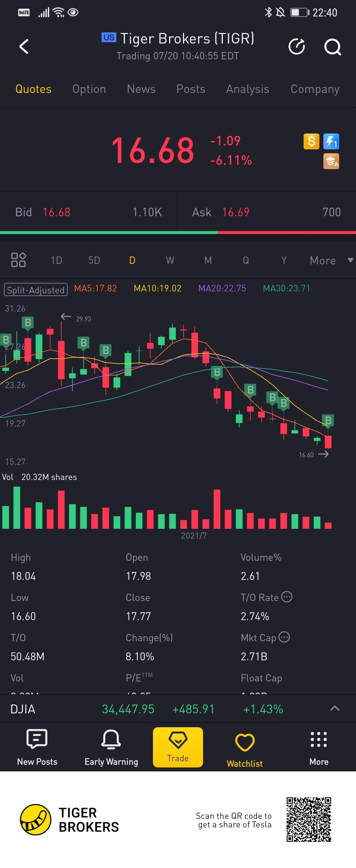
Task: Tap the T/O Rate info icon
Action: [287, 597]
